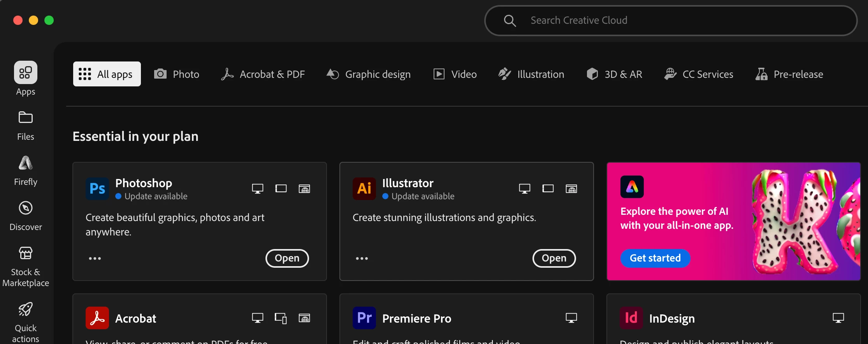
Task: Switch to the Photo category tab
Action: [177, 74]
